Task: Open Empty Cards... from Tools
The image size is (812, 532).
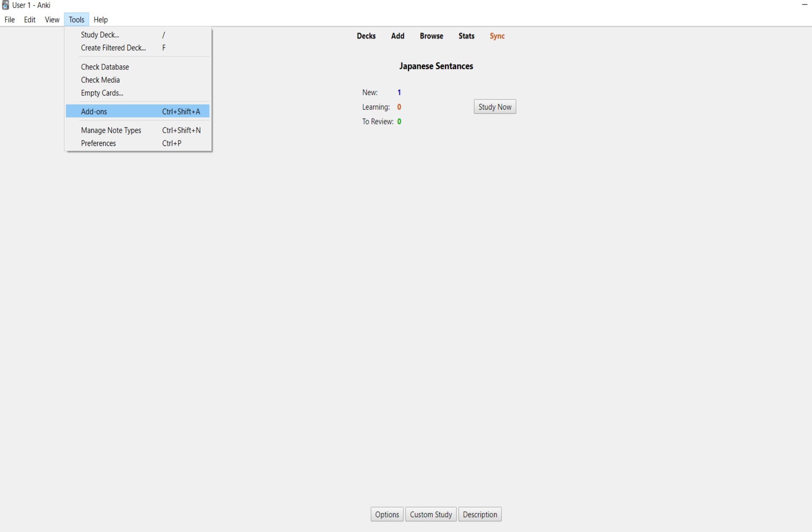Action: pyautogui.click(x=102, y=93)
